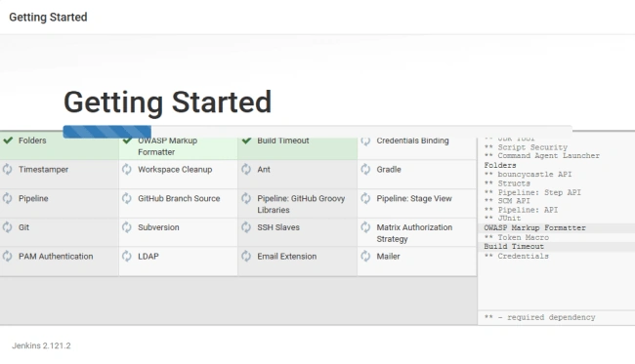Click the JUnit log entry
This screenshot has height=364, width=635.
(502, 218)
